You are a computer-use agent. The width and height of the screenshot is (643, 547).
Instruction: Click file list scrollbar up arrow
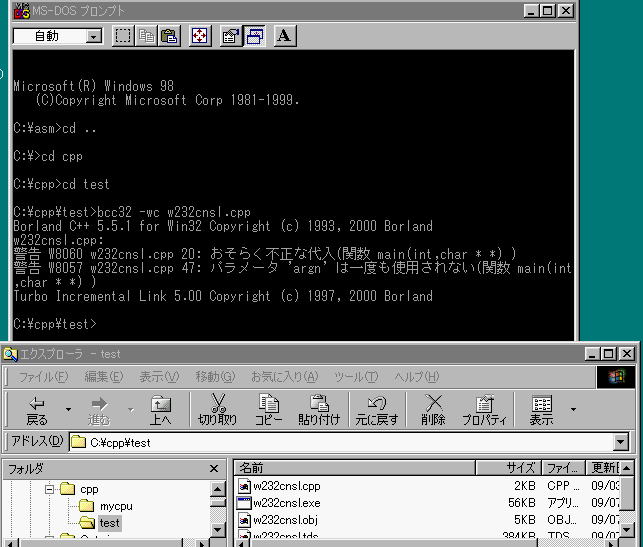click(627, 468)
